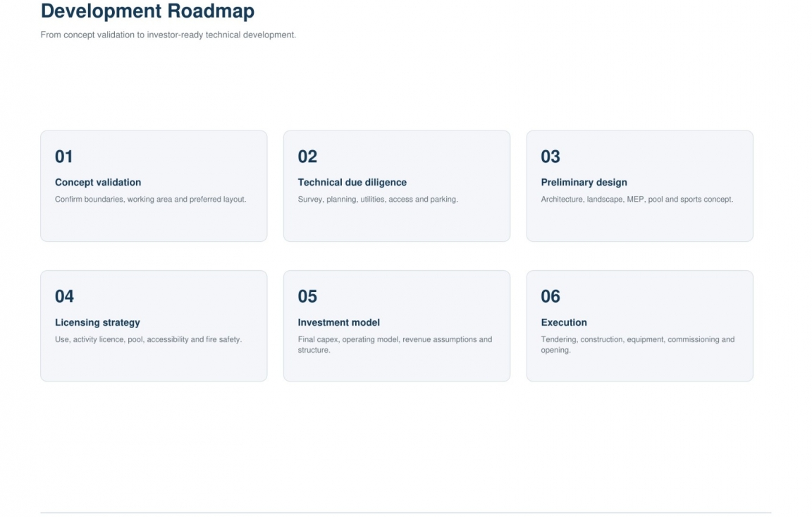This screenshot has height=517, width=812.
Task: Click the "Development Roadmap" heading
Action: [147, 11]
